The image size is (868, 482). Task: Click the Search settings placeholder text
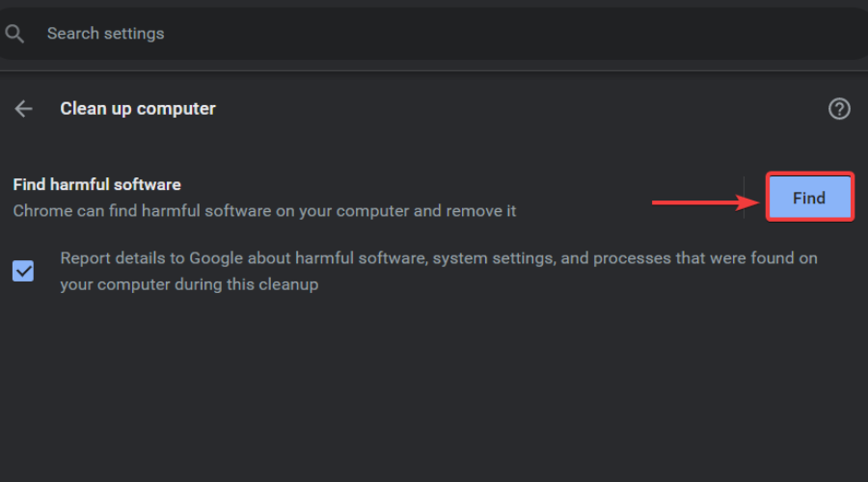[106, 34]
